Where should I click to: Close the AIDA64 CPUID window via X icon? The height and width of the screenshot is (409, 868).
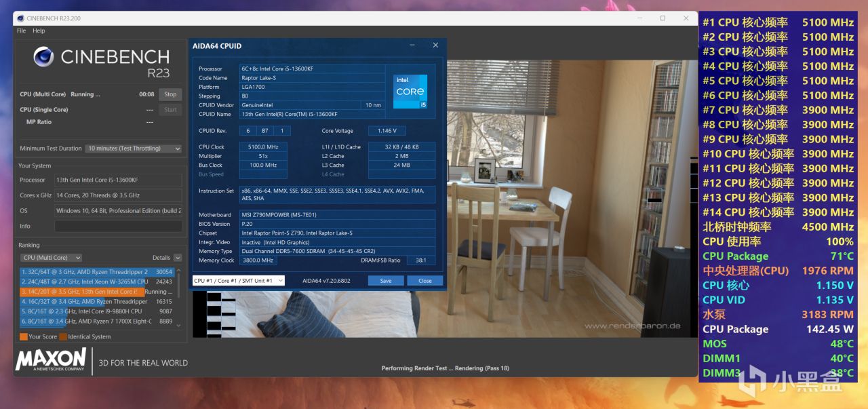click(x=435, y=45)
